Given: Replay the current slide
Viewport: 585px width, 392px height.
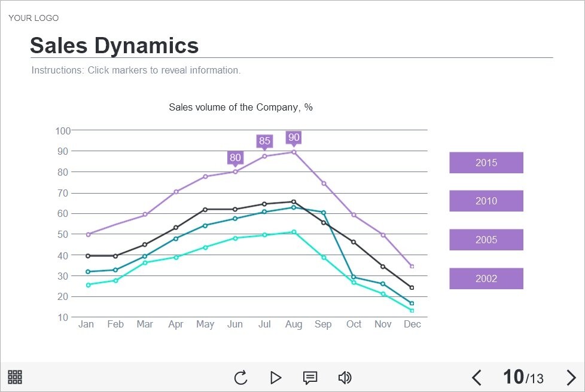Looking at the screenshot, I should pos(240,378).
